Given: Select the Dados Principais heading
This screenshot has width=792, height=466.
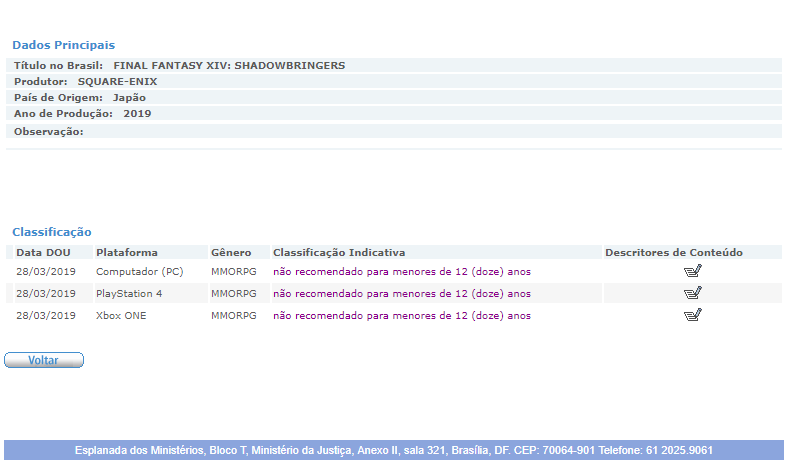Looking at the screenshot, I should [x=64, y=45].
